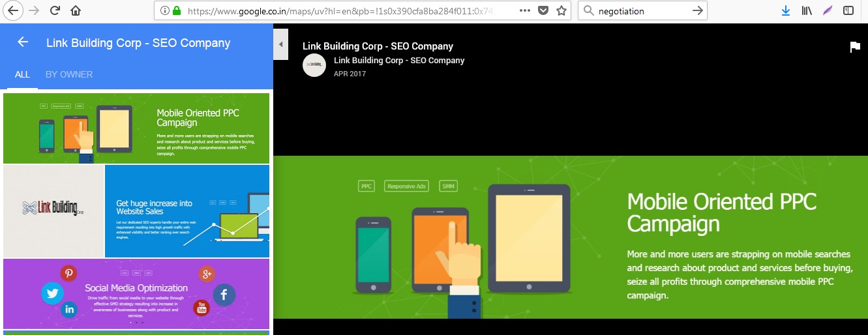Click the browser Forward arrow button

pos(35,10)
